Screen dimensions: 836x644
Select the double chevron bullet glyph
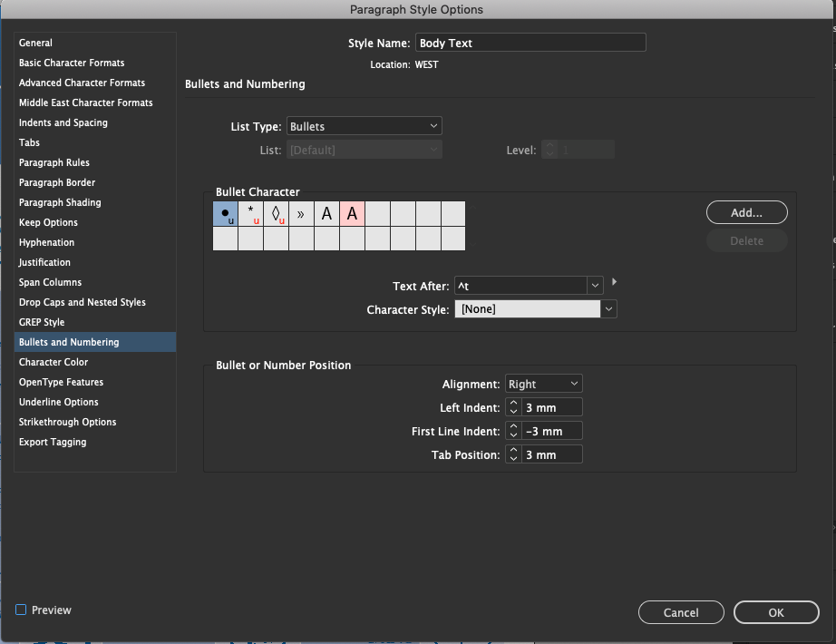(301, 214)
